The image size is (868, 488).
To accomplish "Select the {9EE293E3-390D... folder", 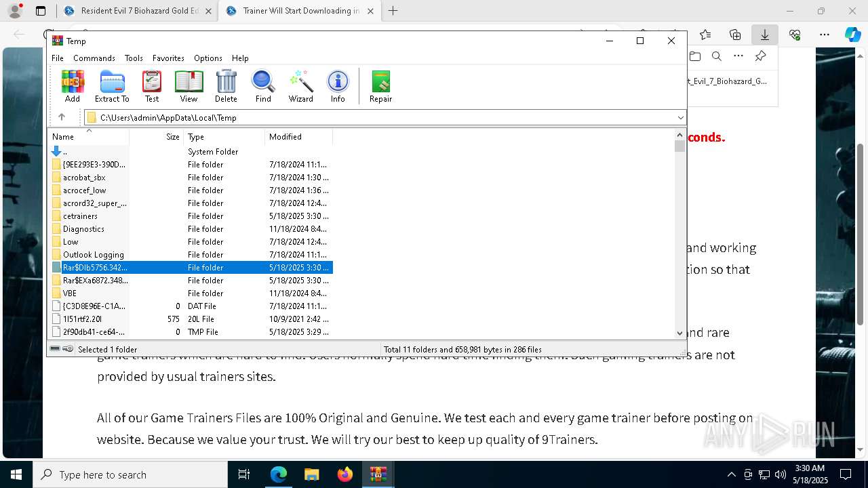I will (x=191, y=165).
